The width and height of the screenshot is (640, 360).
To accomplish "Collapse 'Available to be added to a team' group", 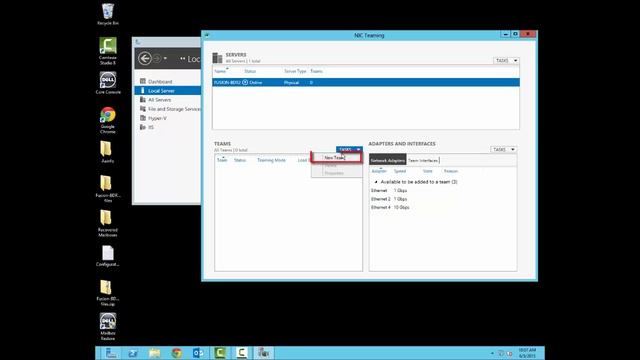I will click(x=376, y=182).
